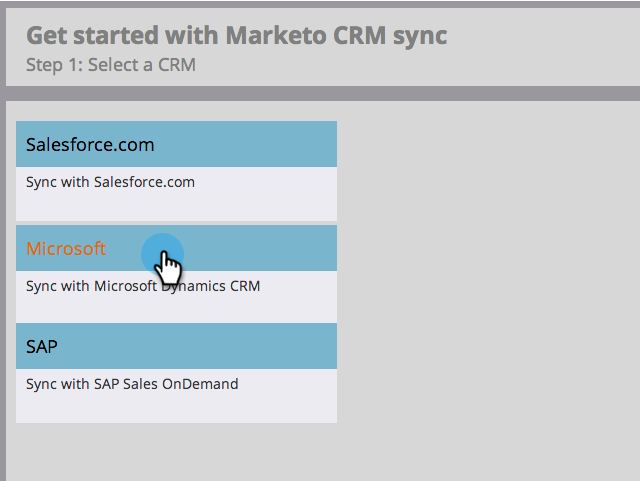Click blank space below SAP Sales OnDemand description
This screenshot has width=641, height=481.
[176, 408]
